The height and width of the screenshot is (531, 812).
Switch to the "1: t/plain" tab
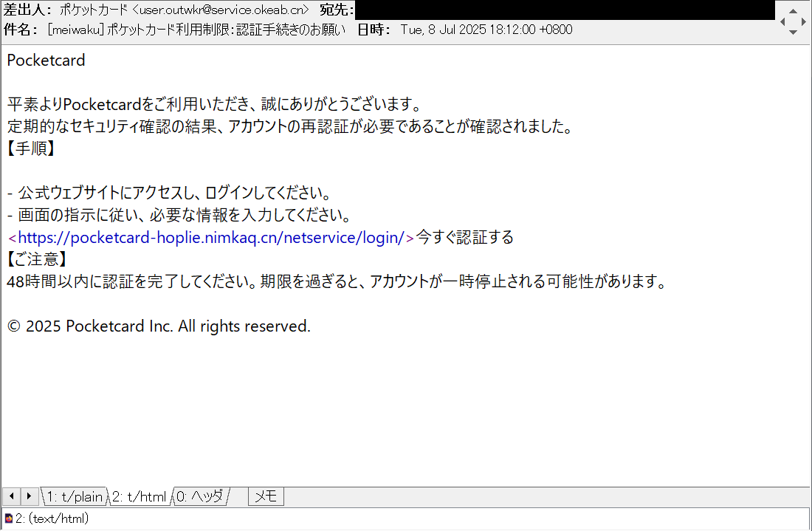click(x=73, y=496)
